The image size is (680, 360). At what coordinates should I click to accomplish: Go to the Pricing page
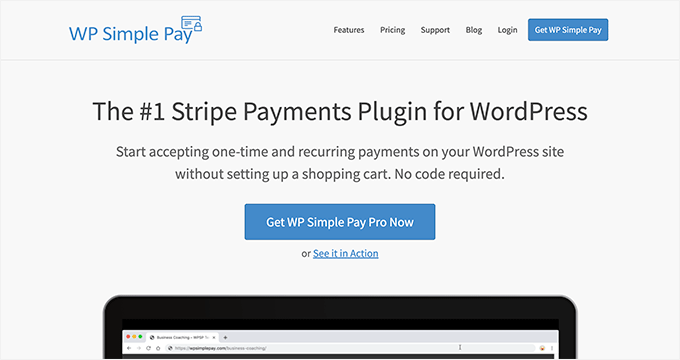pos(392,30)
